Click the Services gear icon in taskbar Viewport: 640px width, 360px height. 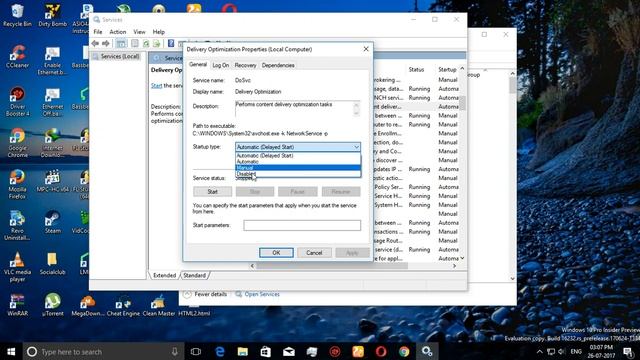pos(427,351)
